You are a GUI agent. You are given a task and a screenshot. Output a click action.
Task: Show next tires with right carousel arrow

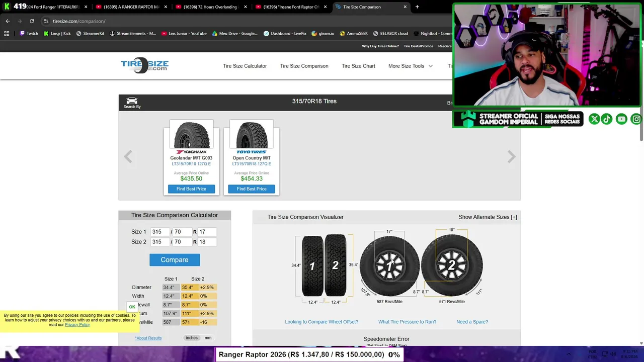pos(511,157)
